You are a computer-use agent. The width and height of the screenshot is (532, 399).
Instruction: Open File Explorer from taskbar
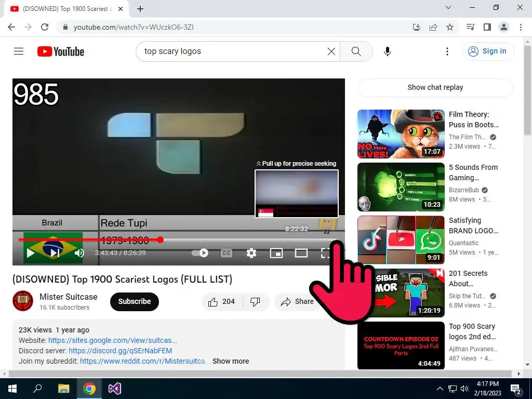pyautogui.click(x=63, y=389)
